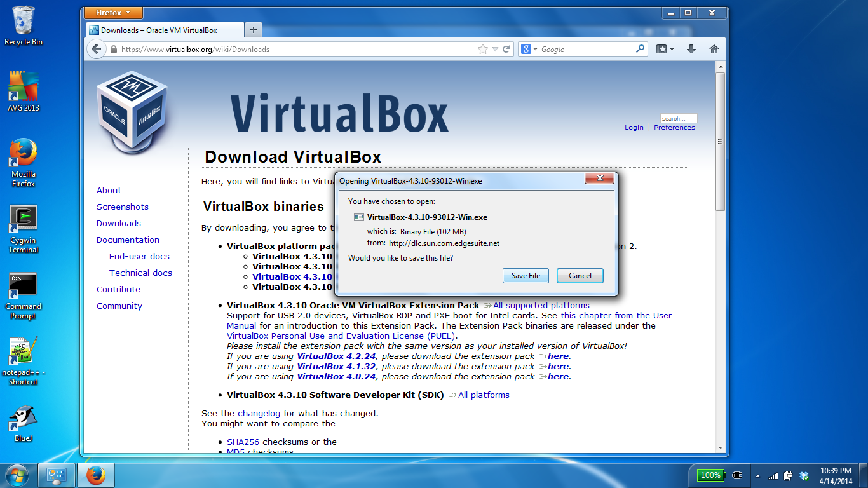Open the Screenshots sidebar link

[x=123, y=207]
